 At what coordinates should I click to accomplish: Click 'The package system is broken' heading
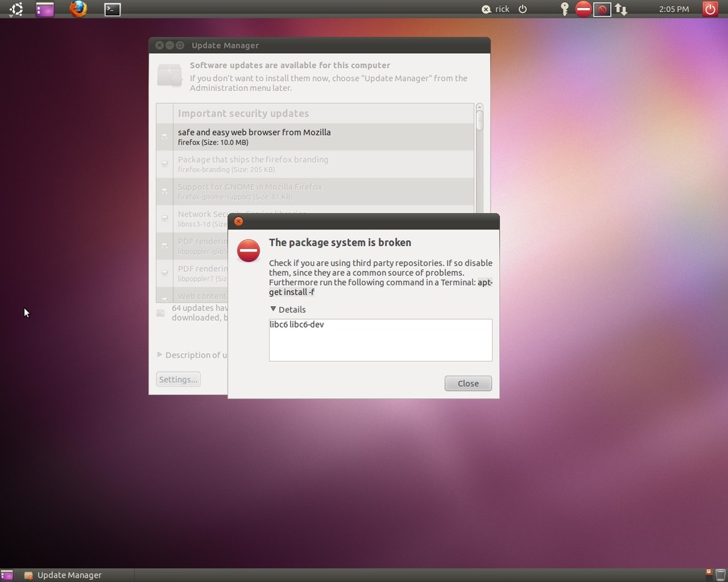coord(340,242)
